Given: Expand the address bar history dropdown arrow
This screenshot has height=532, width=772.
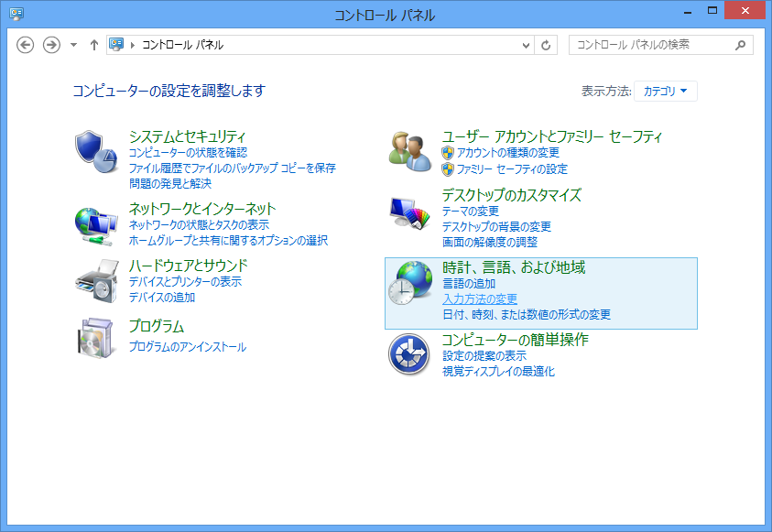Looking at the screenshot, I should [x=526, y=45].
